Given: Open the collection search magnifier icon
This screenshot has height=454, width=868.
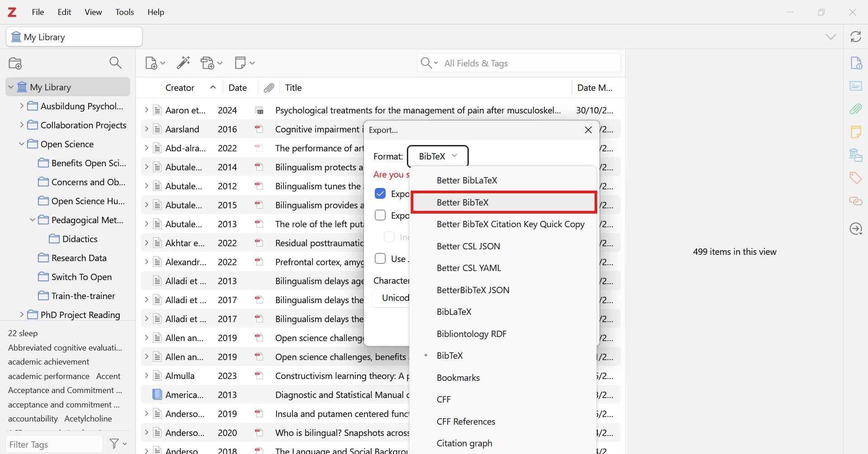Looking at the screenshot, I should (116, 63).
